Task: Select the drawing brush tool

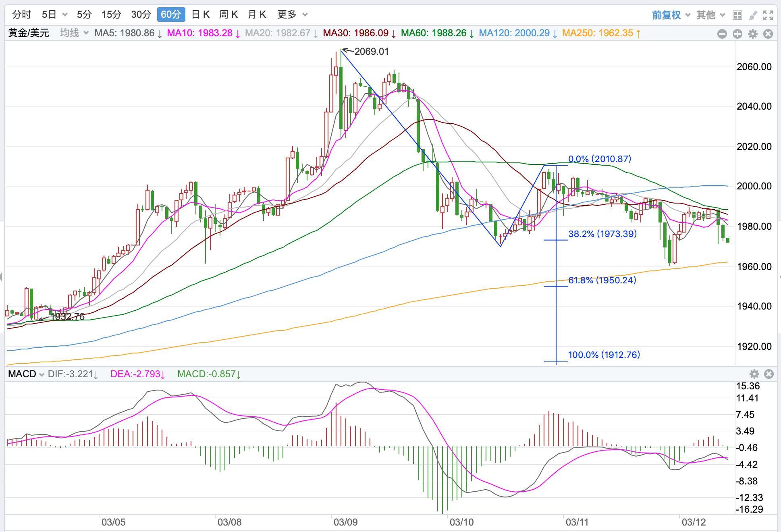Action: [x=752, y=15]
